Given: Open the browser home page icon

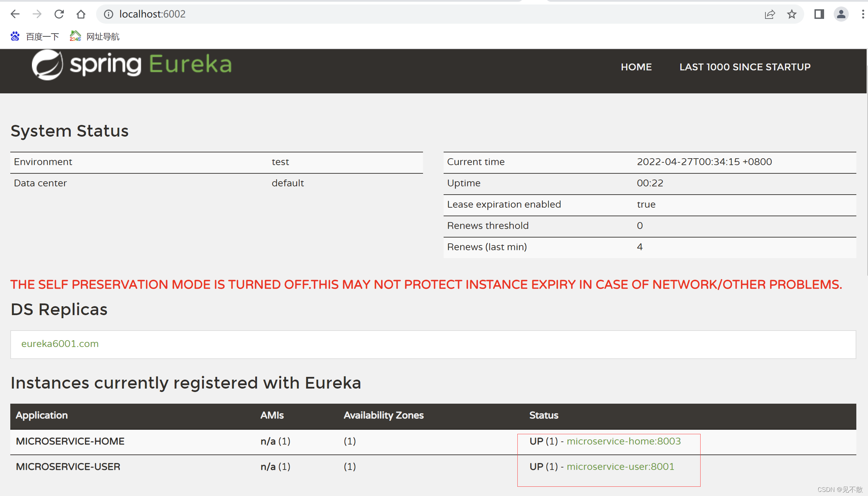Looking at the screenshot, I should [81, 14].
